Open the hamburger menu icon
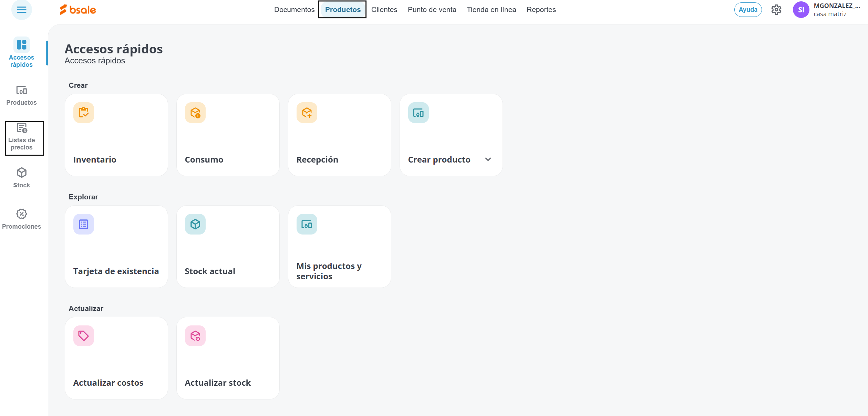The width and height of the screenshot is (868, 416). click(21, 10)
